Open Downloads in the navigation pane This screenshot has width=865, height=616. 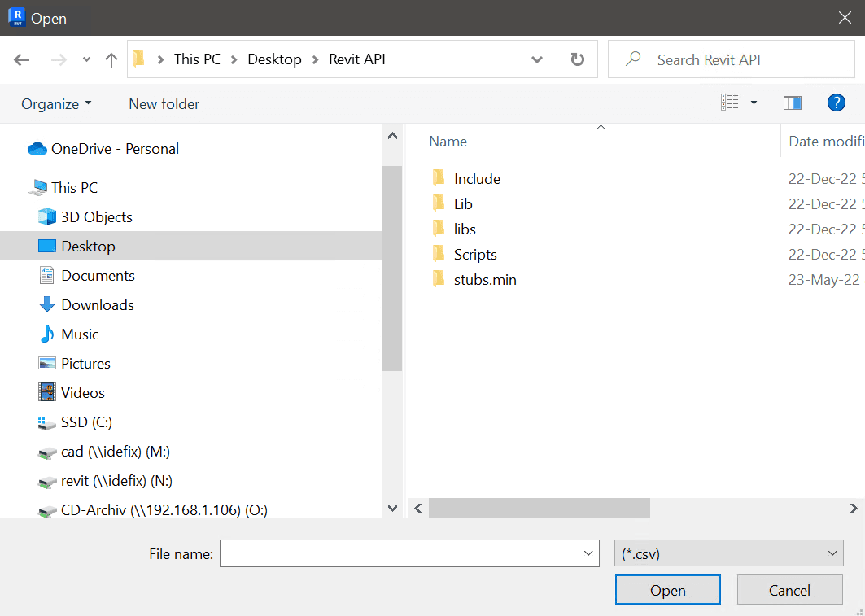click(x=98, y=304)
